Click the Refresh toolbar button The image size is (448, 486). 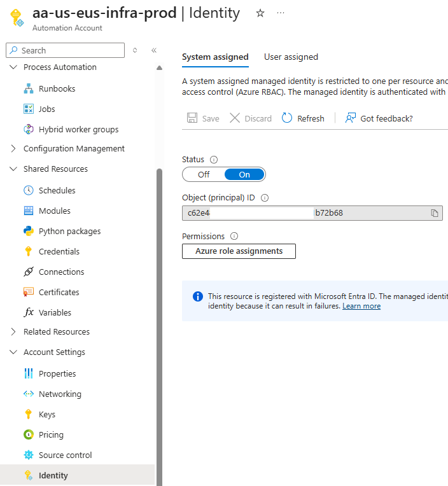coord(304,118)
